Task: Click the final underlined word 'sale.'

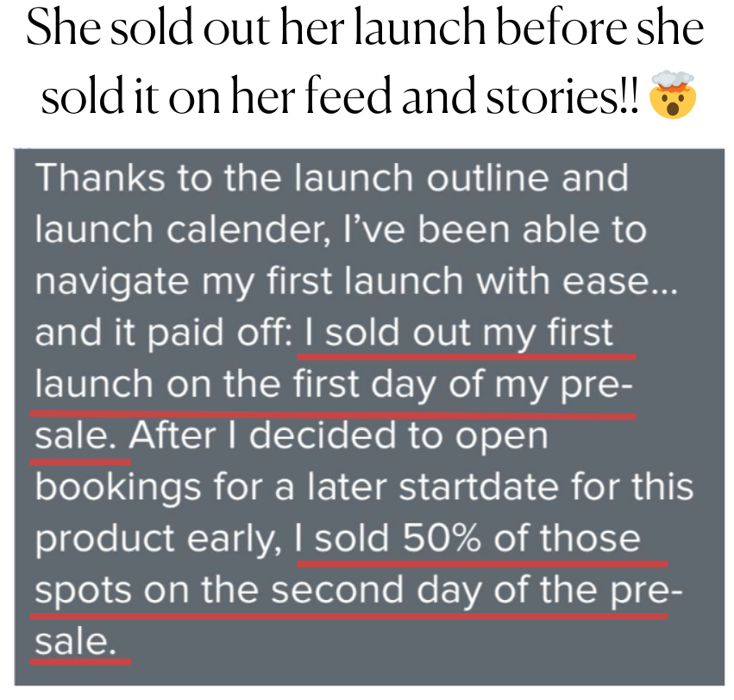Action: 74,641
